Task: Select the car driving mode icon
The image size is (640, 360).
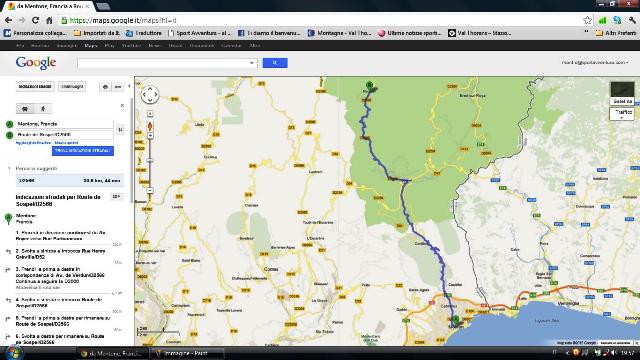Action: [x=25, y=109]
